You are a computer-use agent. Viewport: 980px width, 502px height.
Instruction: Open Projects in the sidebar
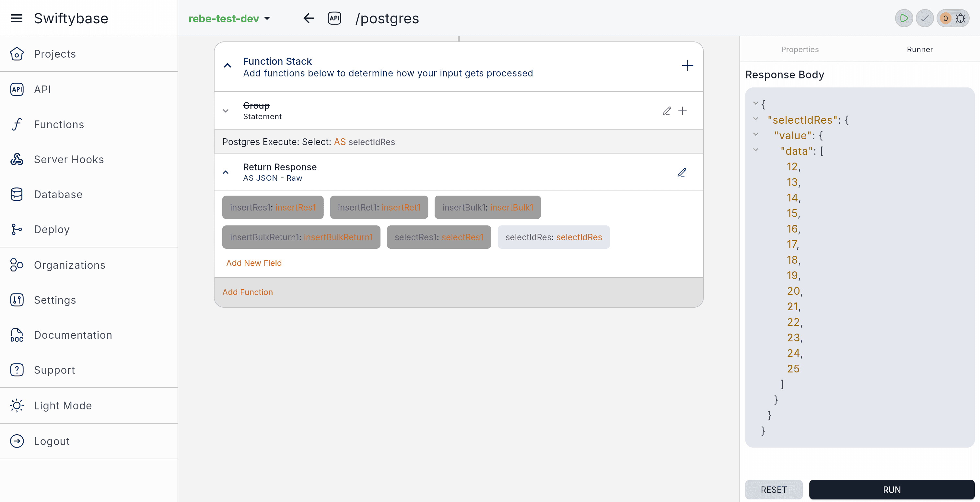[x=89, y=54]
